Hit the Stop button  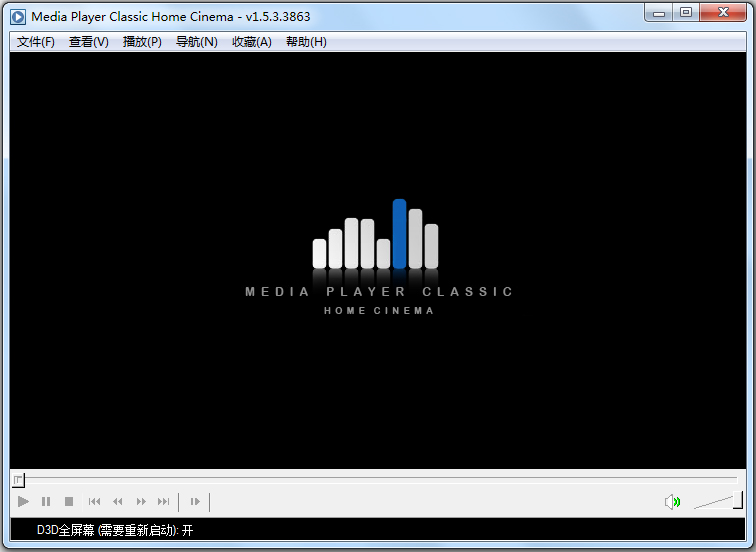(x=69, y=502)
